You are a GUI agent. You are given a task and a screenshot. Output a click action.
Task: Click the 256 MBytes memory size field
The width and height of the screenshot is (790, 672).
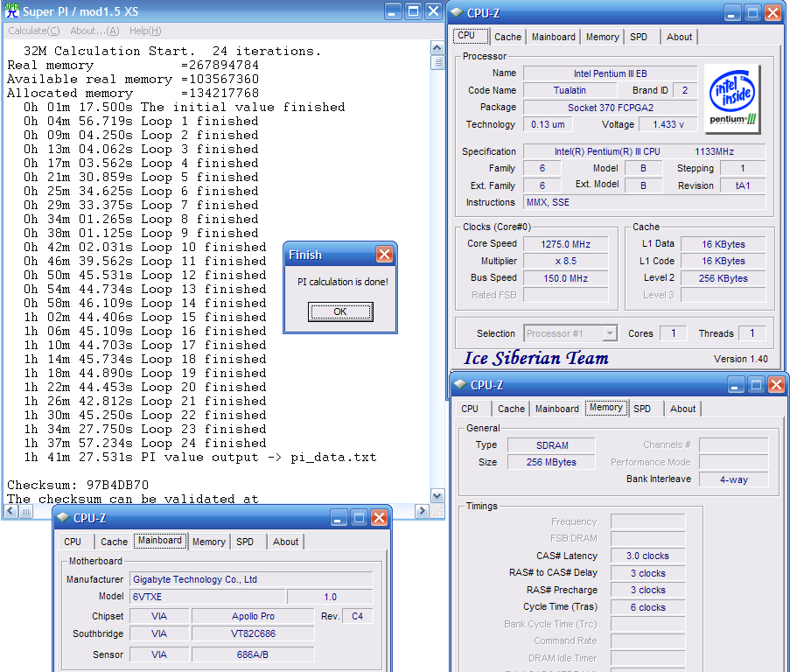[x=552, y=462]
